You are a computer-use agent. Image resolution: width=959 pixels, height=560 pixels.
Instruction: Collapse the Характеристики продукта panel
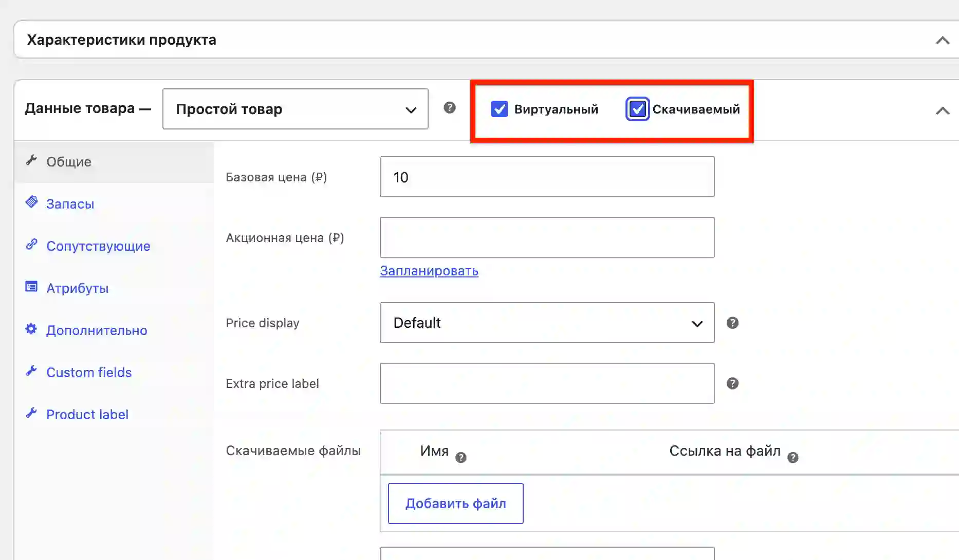(x=943, y=40)
